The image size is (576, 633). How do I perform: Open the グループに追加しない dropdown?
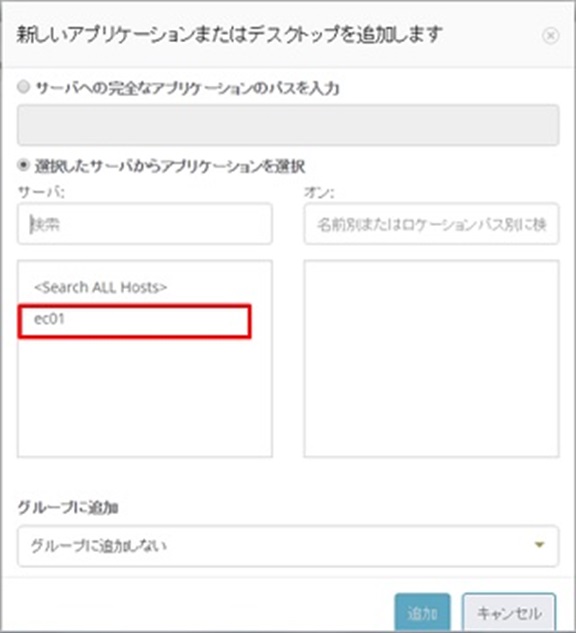coord(288,546)
